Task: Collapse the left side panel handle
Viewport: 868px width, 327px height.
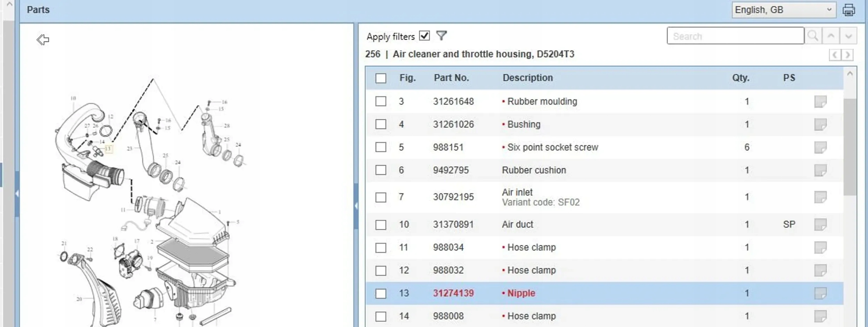Action: click(x=17, y=193)
